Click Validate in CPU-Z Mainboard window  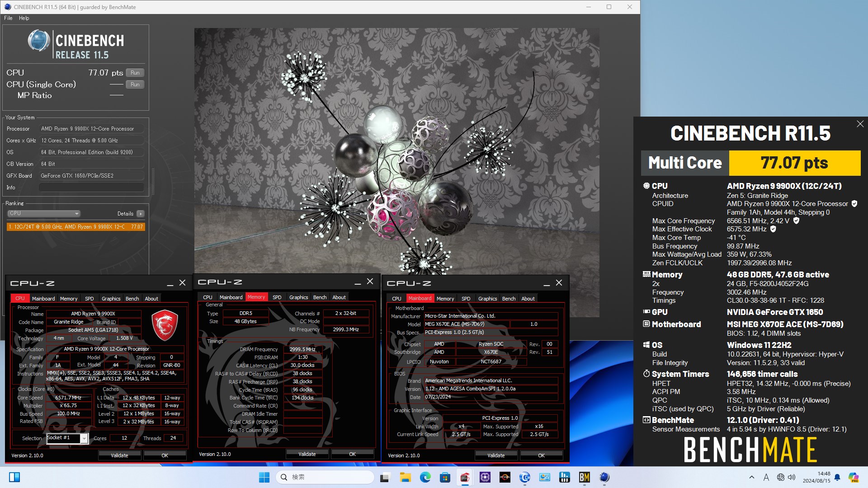click(x=496, y=455)
